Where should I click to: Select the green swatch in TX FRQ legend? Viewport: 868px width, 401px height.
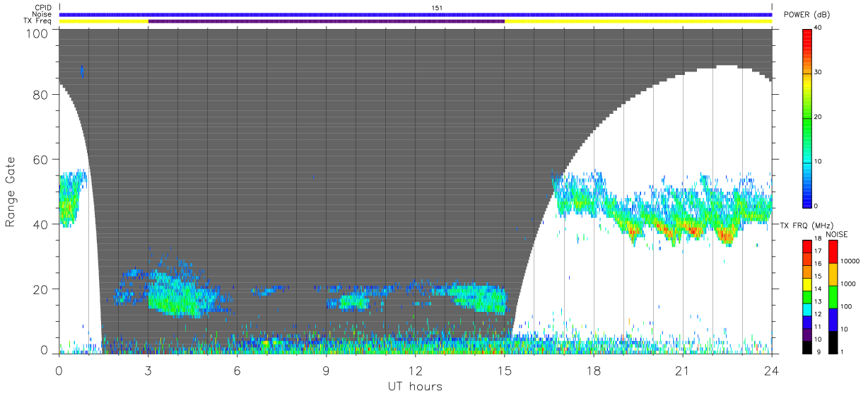coord(807,297)
